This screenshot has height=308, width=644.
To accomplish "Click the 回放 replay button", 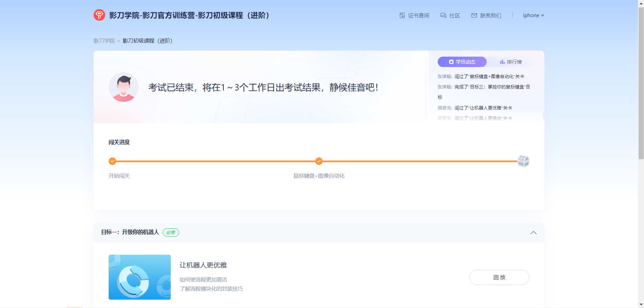I will tap(499, 278).
